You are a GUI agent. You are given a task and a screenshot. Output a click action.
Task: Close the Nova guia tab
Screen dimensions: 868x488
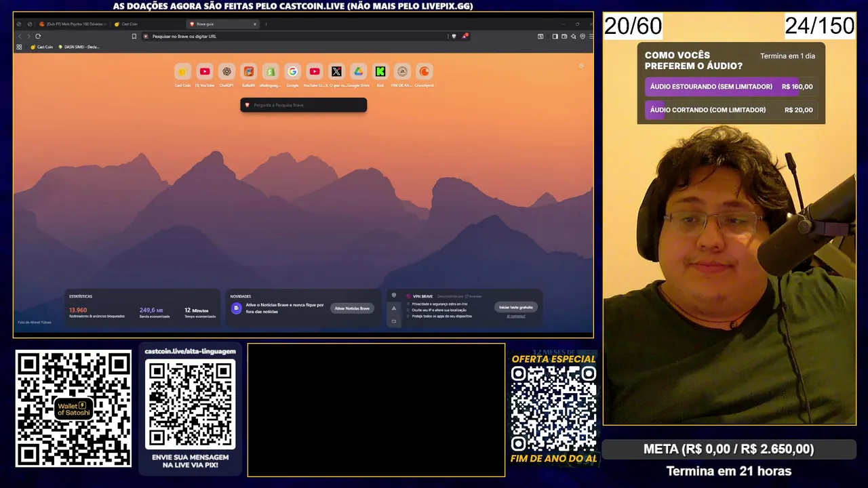point(255,24)
